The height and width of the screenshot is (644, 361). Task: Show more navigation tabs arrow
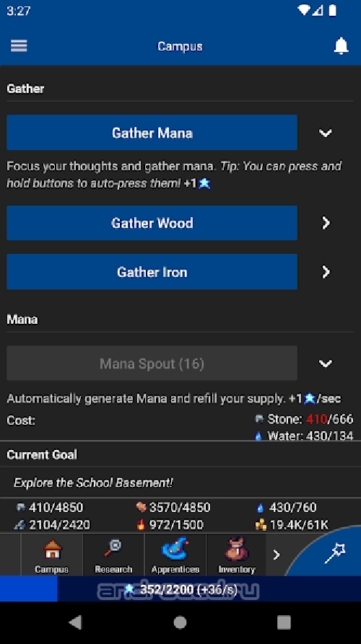277,555
